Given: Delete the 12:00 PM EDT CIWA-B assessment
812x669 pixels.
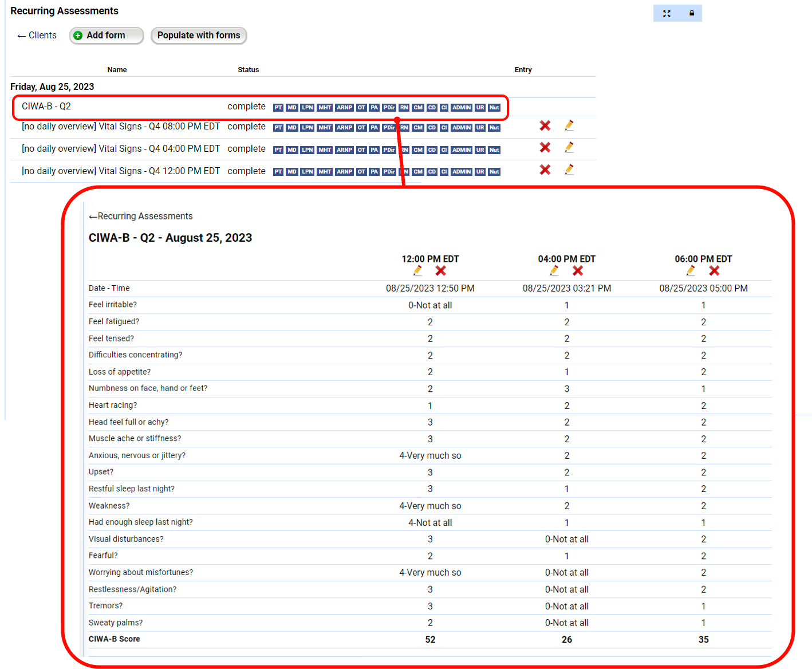Looking at the screenshot, I should click(x=440, y=270).
